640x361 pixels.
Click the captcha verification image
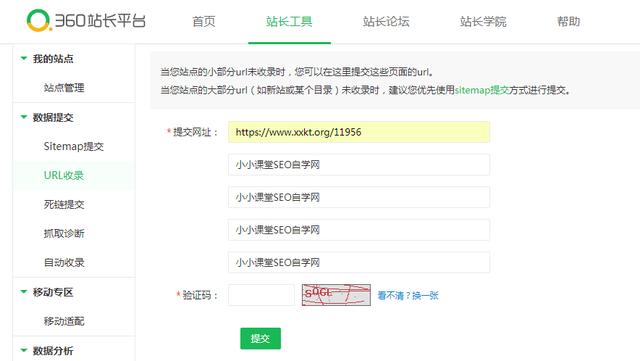(336, 295)
